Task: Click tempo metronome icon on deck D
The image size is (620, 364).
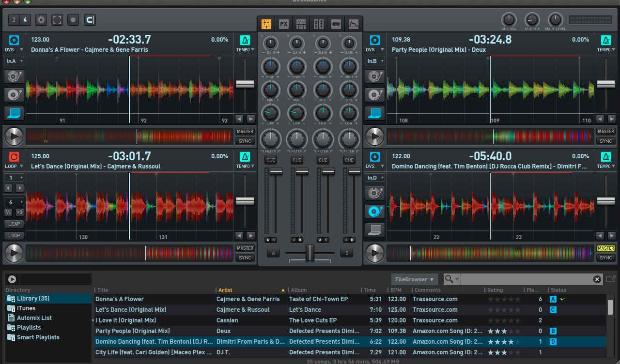Action: 605,156
